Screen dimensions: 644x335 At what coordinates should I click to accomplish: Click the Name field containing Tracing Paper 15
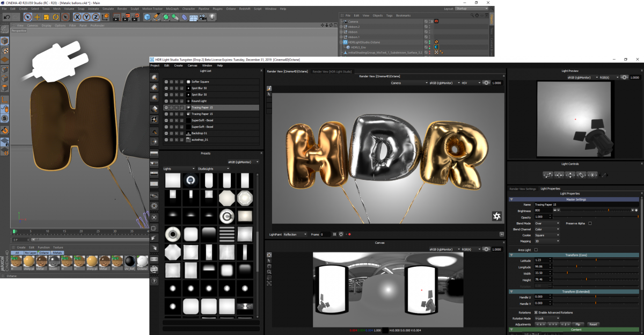pyautogui.click(x=587, y=205)
